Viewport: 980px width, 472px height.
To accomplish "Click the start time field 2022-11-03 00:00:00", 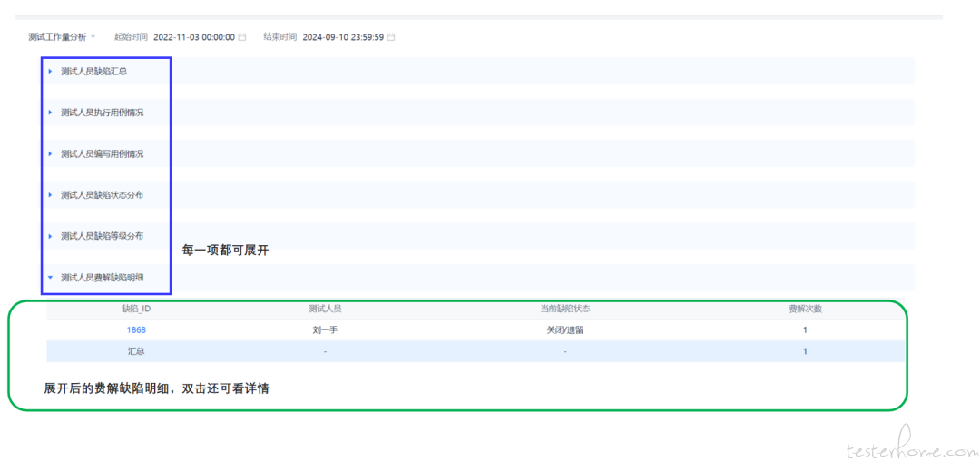I will coord(193,37).
